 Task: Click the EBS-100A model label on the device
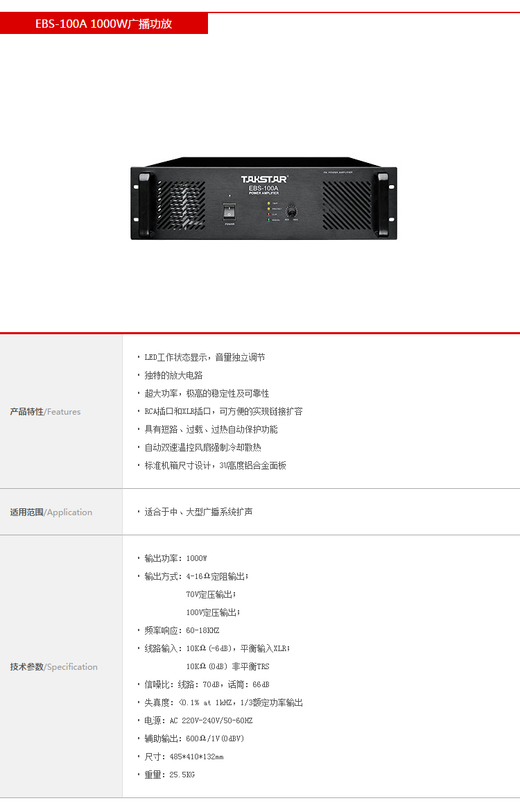pos(263,188)
